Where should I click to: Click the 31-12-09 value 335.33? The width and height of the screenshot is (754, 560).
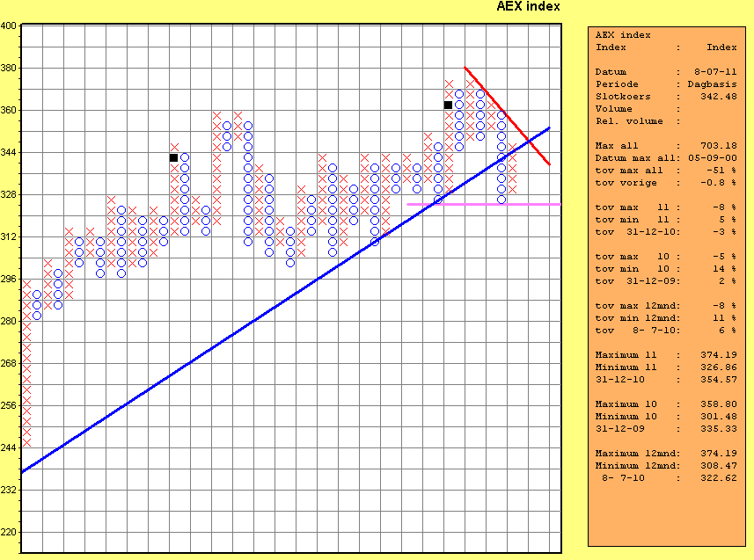click(x=718, y=429)
